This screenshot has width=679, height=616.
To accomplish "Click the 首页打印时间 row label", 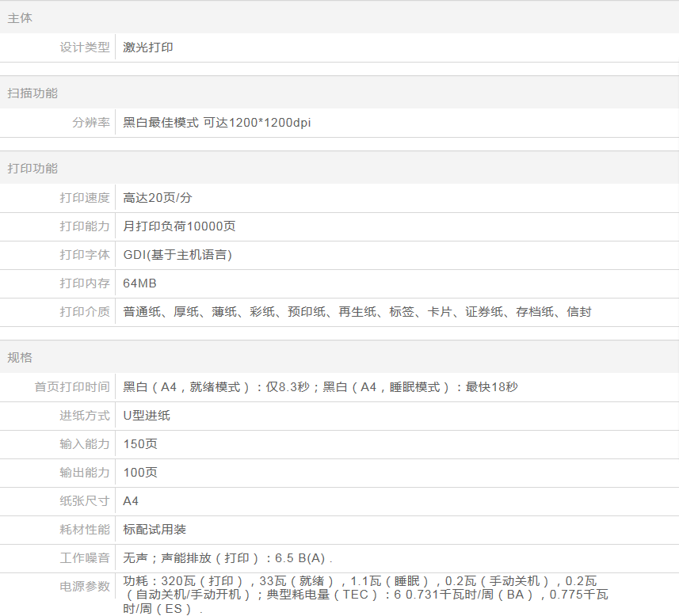I will click(72, 387).
